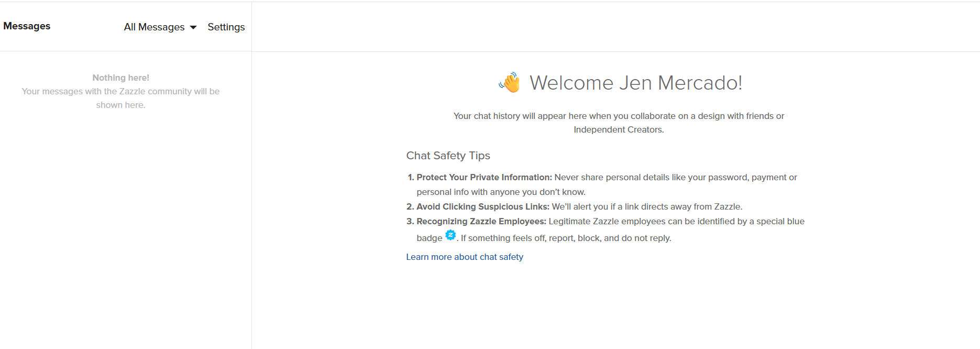Select the Messages heading
The image size is (980, 349).
tap(27, 26)
